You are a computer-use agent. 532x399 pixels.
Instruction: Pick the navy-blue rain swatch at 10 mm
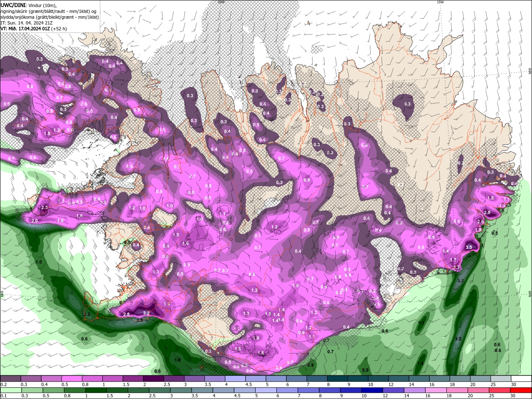[372, 390]
